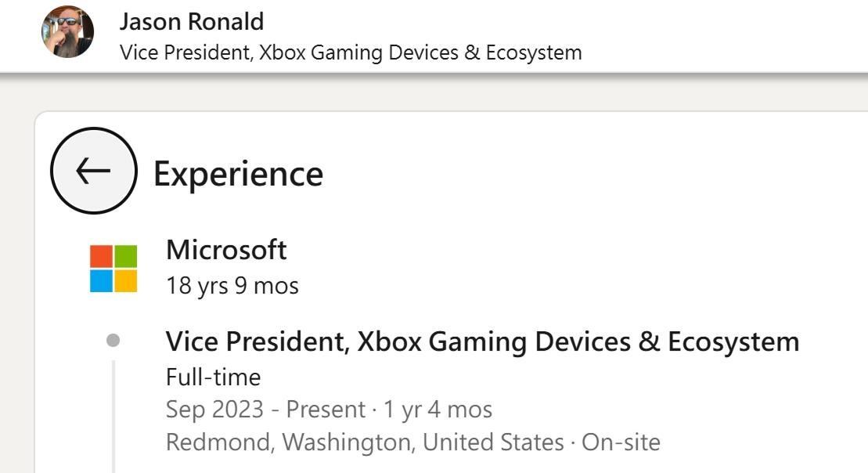Click the "18 yrs 9 mos" tenure text
The width and height of the screenshot is (868, 473).
coord(232,286)
